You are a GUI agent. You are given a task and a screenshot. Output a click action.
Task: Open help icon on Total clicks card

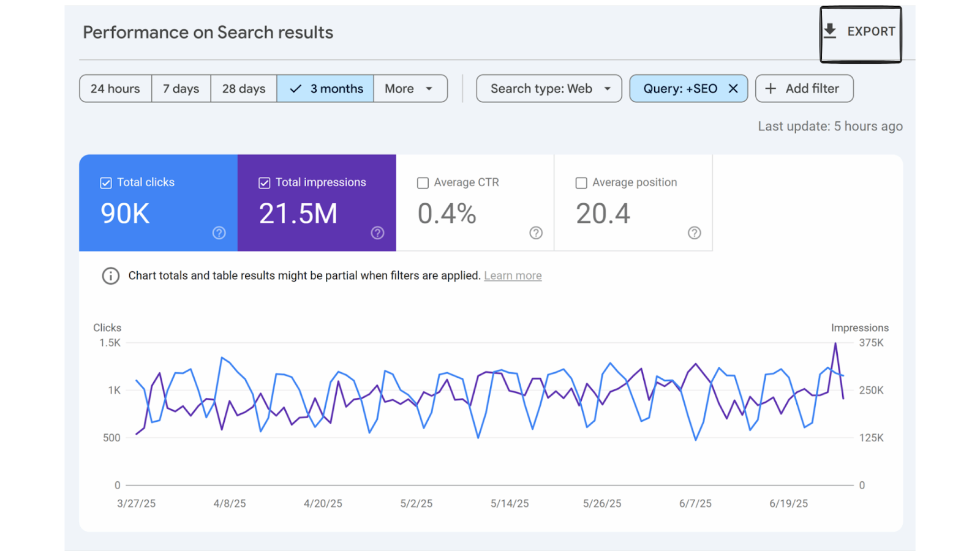[219, 233]
